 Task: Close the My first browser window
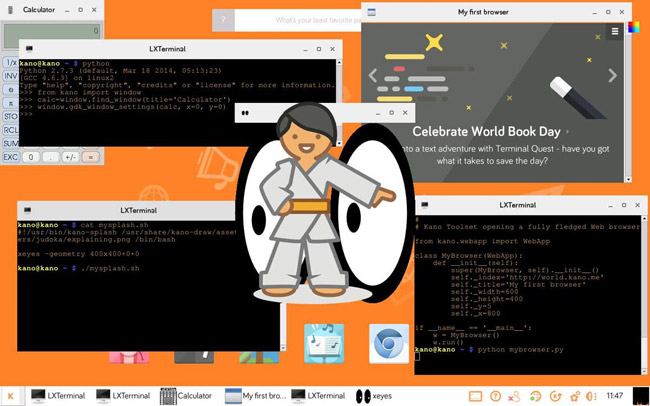(622, 12)
